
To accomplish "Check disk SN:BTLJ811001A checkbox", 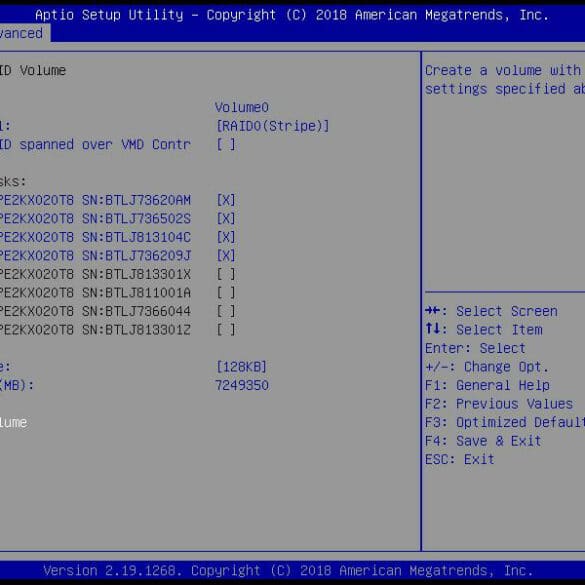I will click(x=226, y=293).
